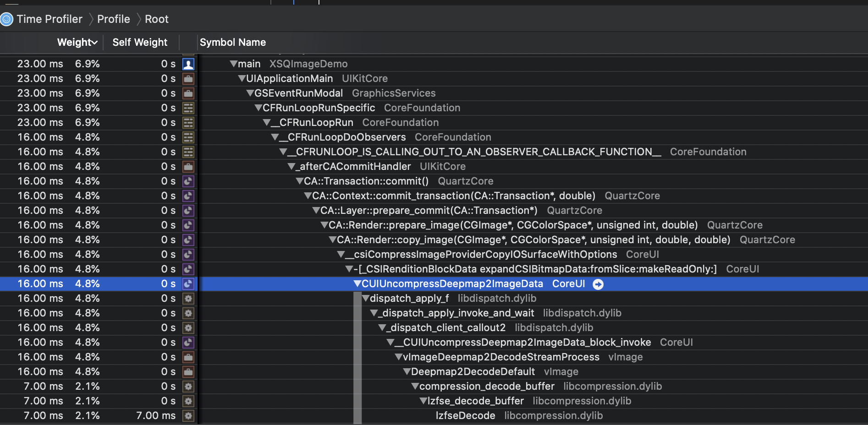Click the Time Profiler instrument icon
This screenshot has width=868, height=425.
coord(6,19)
